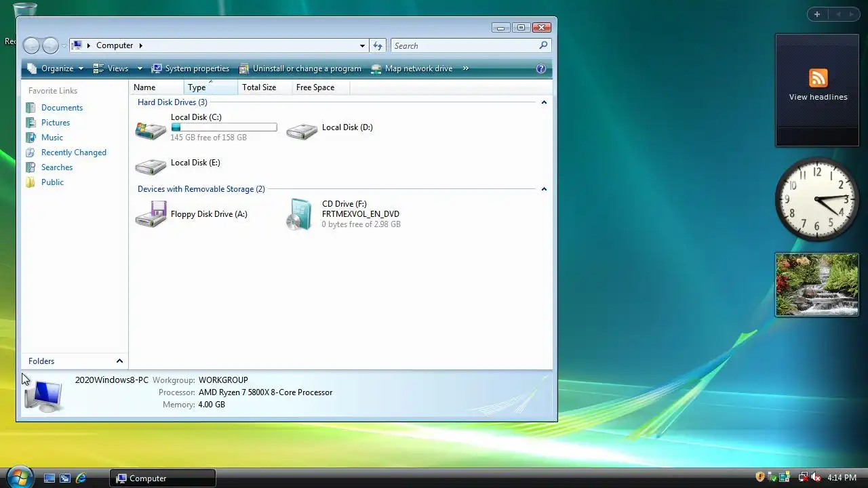This screenshot has height=488, width=868.
Task: Open the Searches favorite link
Action: [x=57, y=167]
